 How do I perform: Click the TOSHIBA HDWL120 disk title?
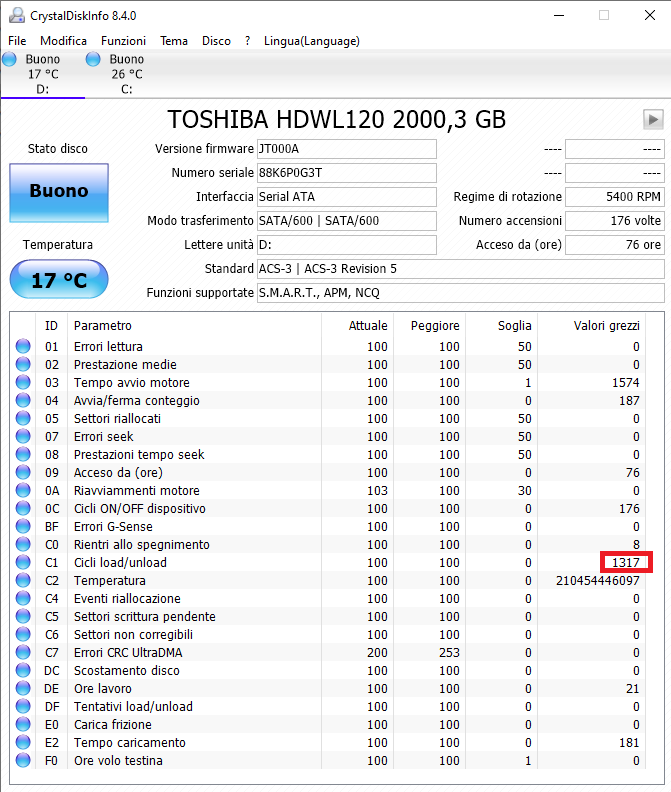click(337, 120)
